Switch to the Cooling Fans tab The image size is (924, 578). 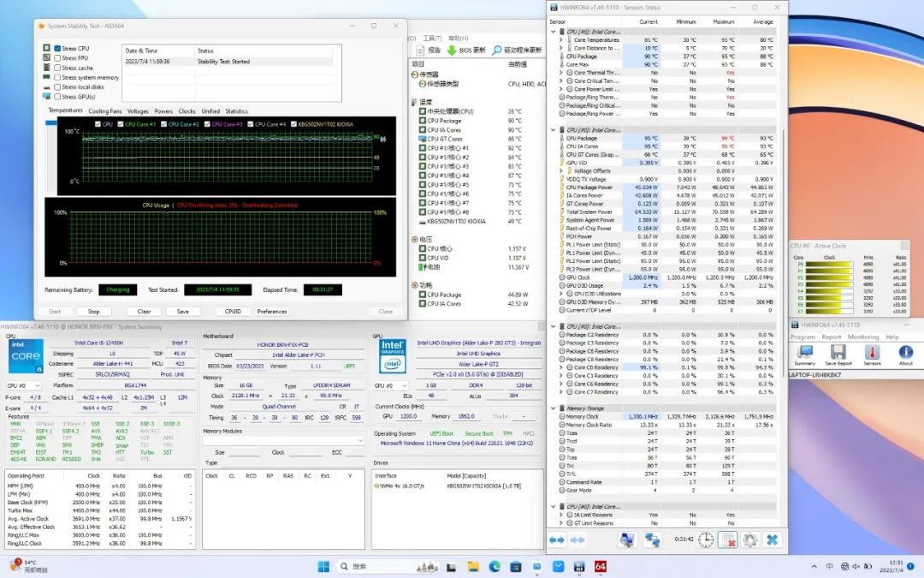point(104,111)
